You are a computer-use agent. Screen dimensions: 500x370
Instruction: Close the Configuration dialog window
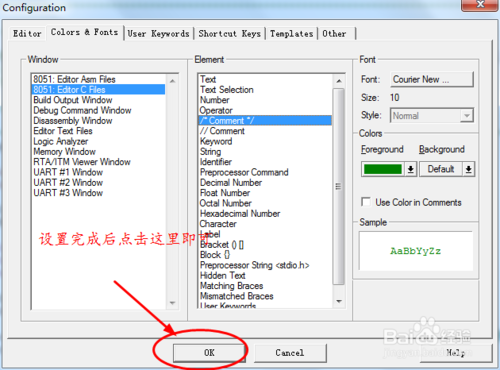pyautogui.click(x=480, y=5)
